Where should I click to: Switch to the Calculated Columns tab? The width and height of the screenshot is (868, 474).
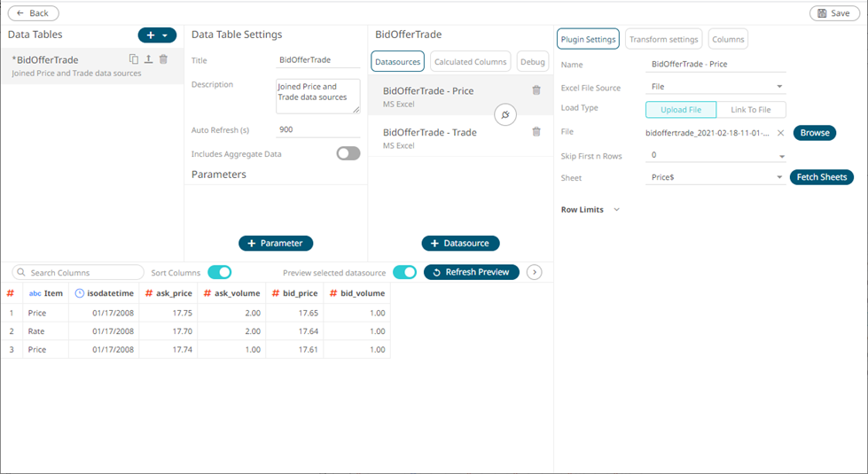pos(470,62)
